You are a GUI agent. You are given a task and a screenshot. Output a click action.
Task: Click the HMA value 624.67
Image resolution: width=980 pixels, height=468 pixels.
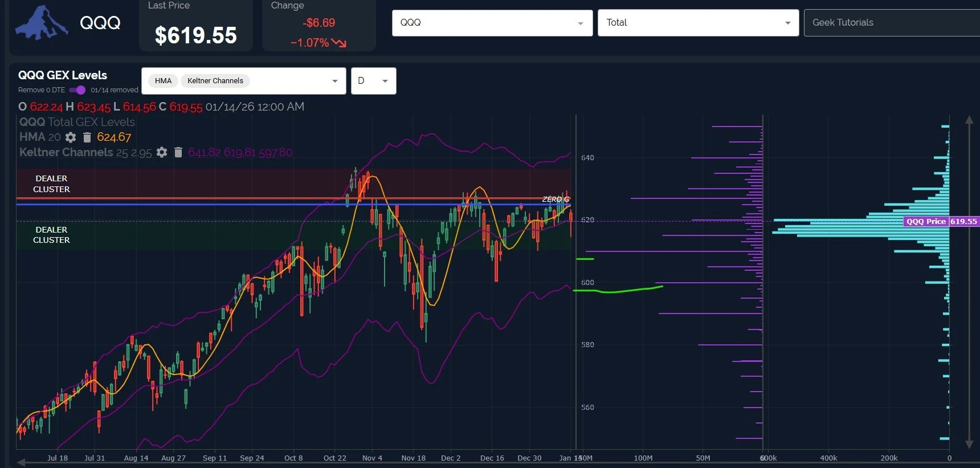114,137
